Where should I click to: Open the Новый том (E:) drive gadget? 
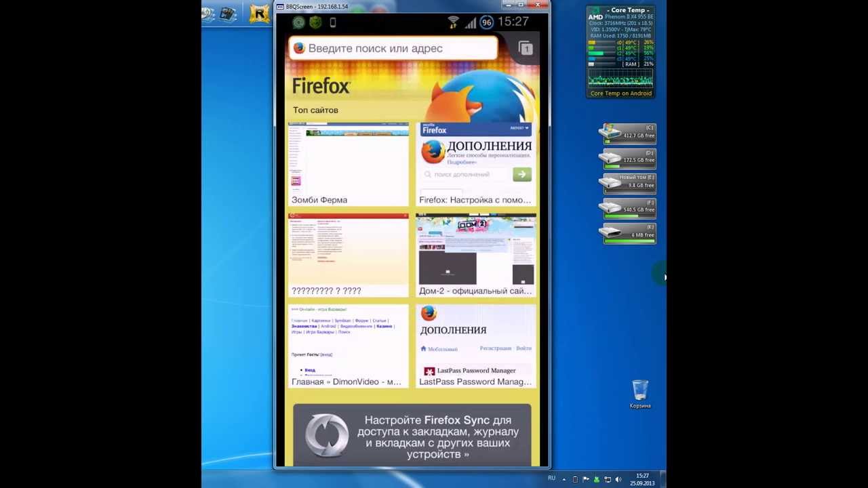point(628,183)
